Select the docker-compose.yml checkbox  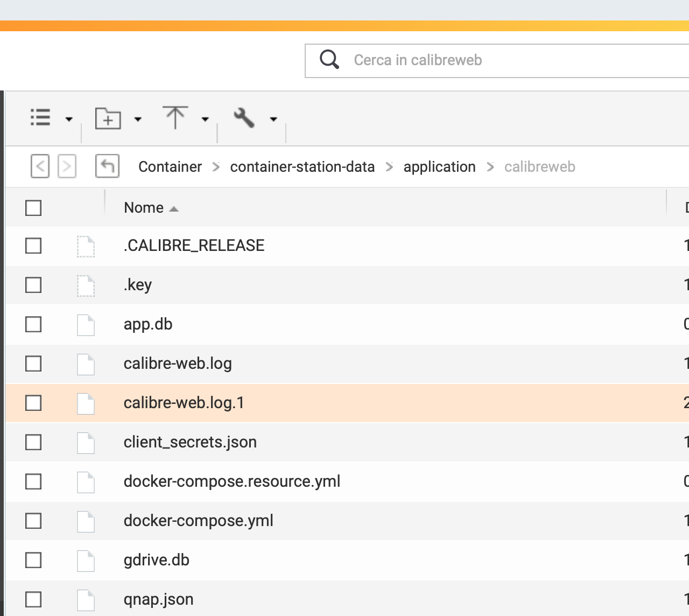coord(33,521)
